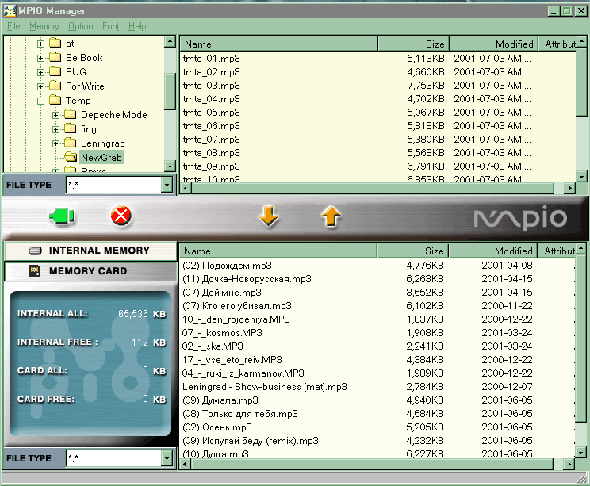The image size is (590, 486).
Task: Click the Ee Book folder icon
Action: (x=55, y=57)
